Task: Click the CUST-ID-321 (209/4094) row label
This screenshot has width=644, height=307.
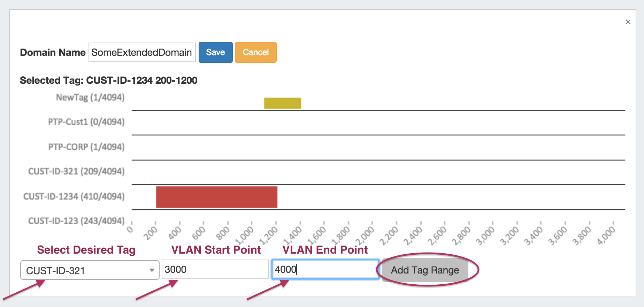Action: point(76,171)
